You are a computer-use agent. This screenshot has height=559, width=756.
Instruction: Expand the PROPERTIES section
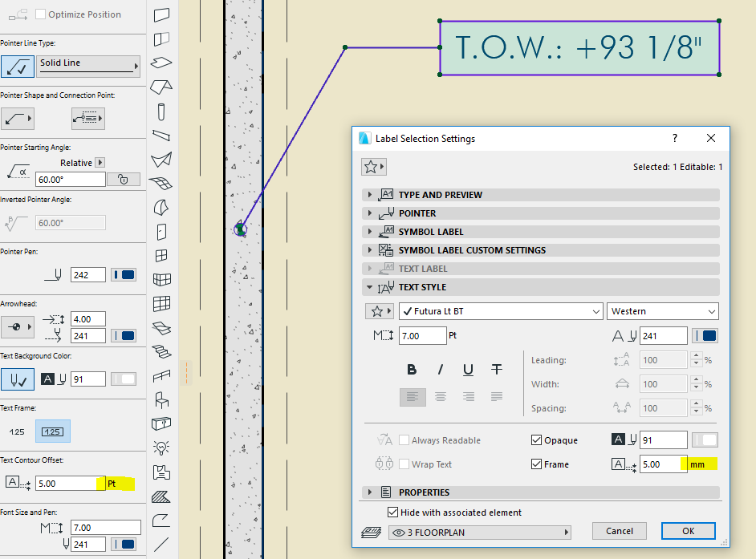tap(424, 492)
